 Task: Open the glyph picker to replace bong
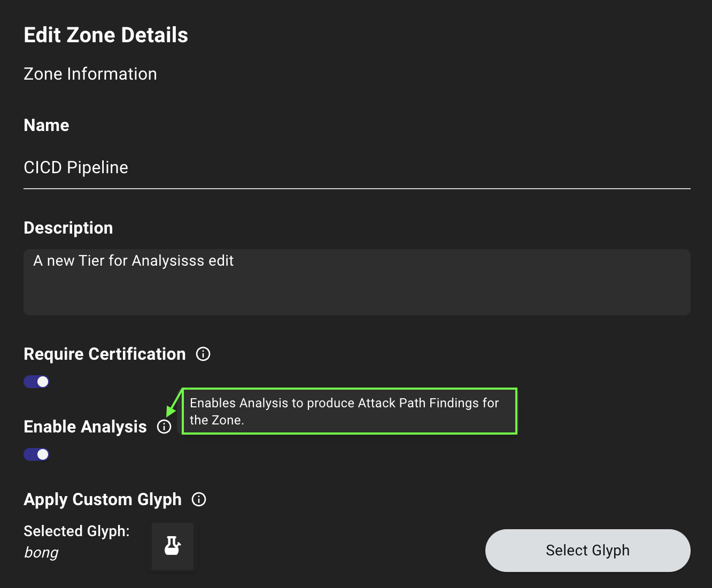click(587, 551)
